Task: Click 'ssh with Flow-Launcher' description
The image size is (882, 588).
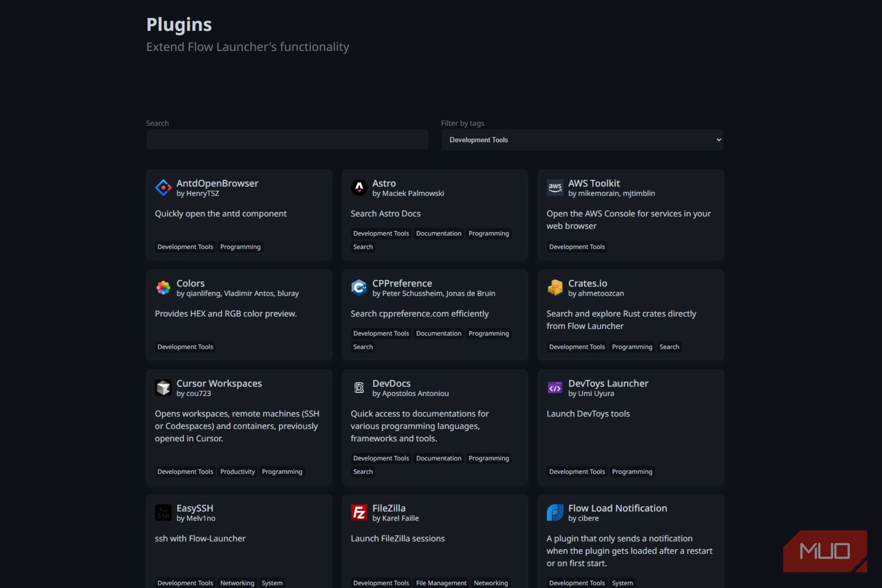Action: [200, 538]
